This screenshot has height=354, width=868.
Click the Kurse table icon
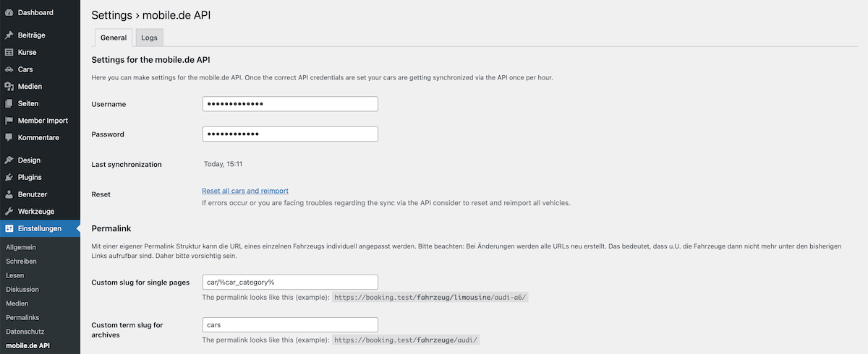coord(9,52)
